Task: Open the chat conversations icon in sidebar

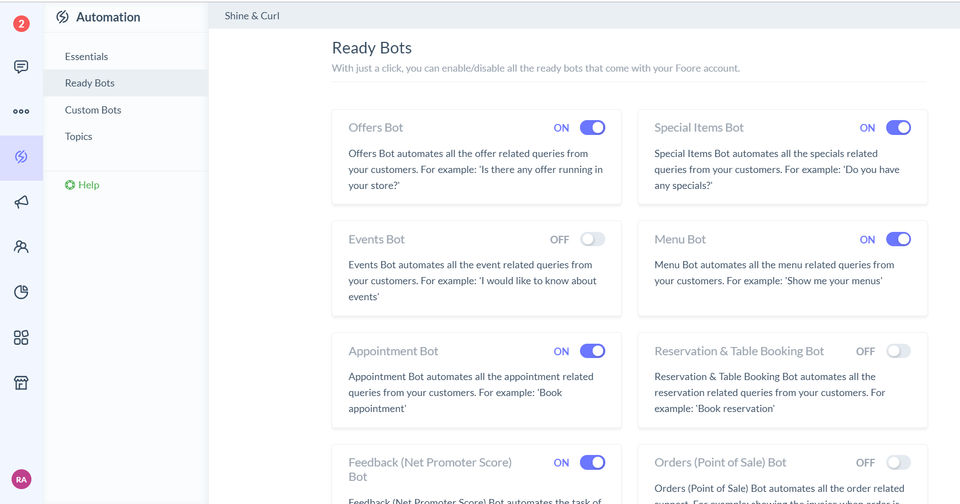Action: pos(21,67)
